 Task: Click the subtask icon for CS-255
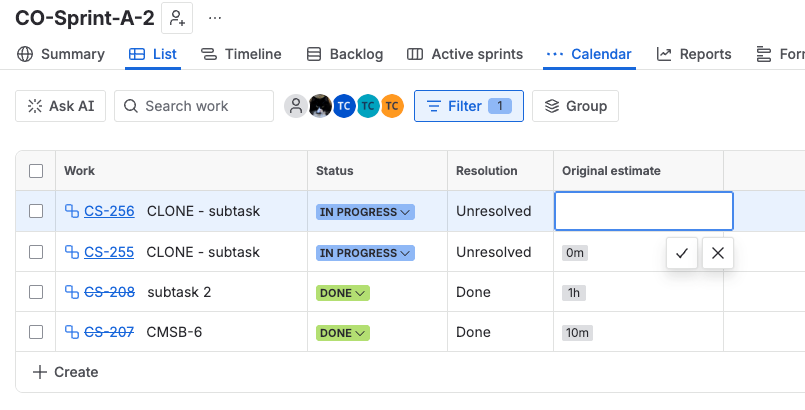[72, 252]
